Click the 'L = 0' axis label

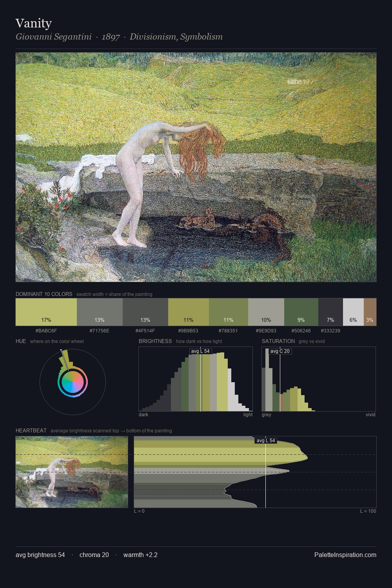(139, 511)
